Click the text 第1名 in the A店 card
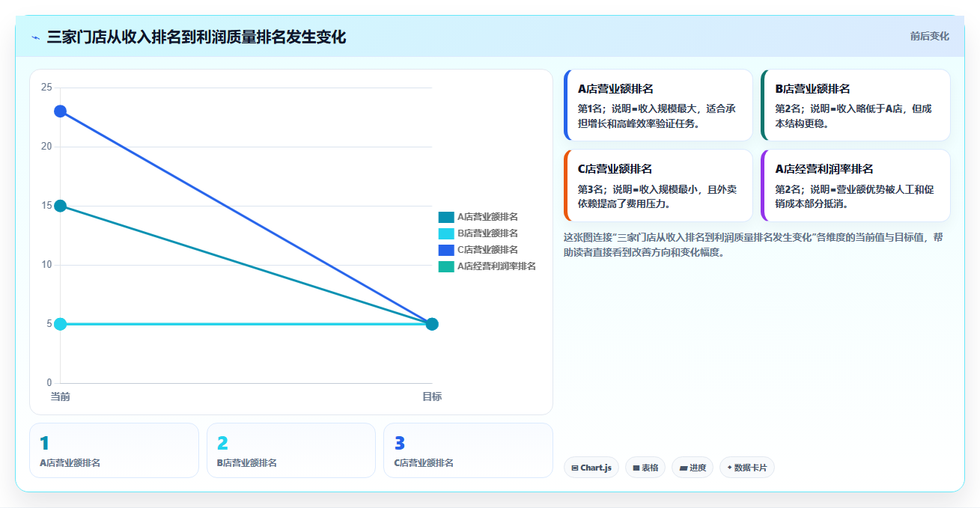 [591, 109]
